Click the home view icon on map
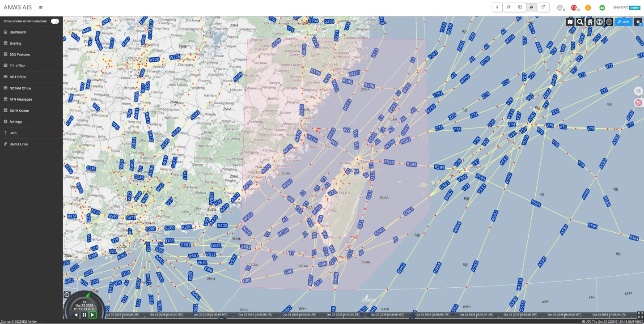 pyautogui.click(x=590, y=22)
